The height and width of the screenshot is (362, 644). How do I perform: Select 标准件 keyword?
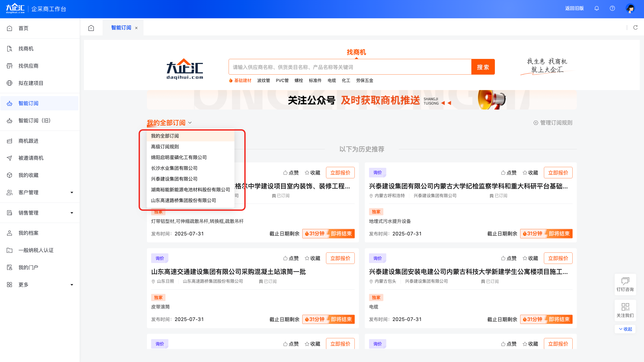315,81
